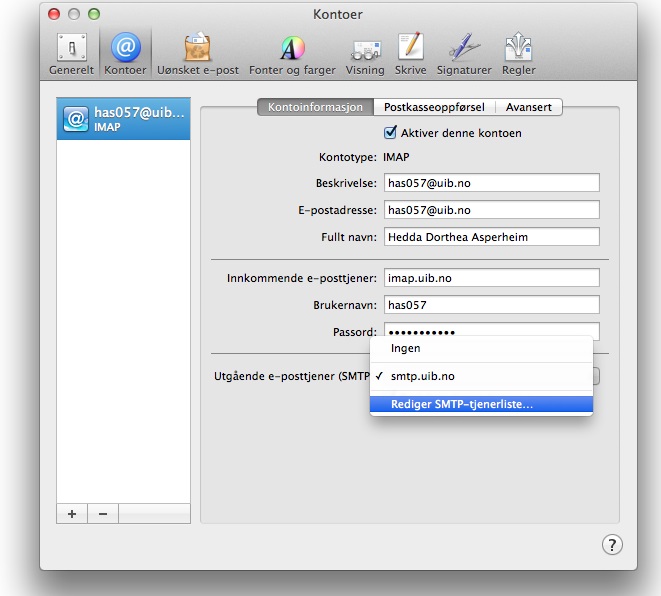The height and width of the screenshot is (596, 661).
Task: Uncheck Aktiver denne kontoen checkbox
Action: (x=391, y=133)
